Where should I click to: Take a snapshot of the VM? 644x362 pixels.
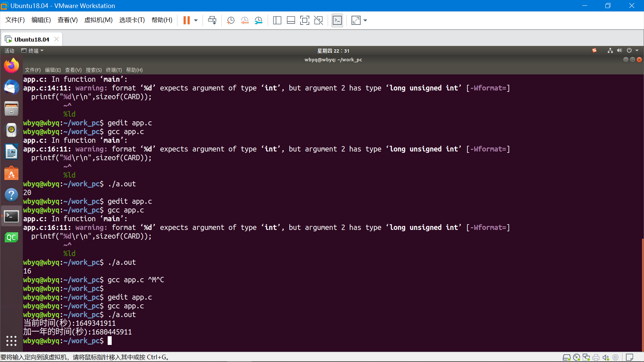tap(230, 20)
